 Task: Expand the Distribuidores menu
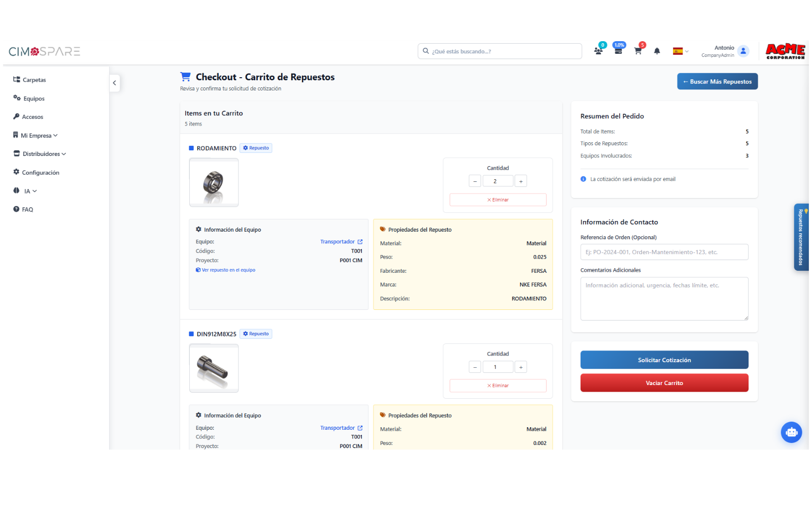tap(40, 154)
